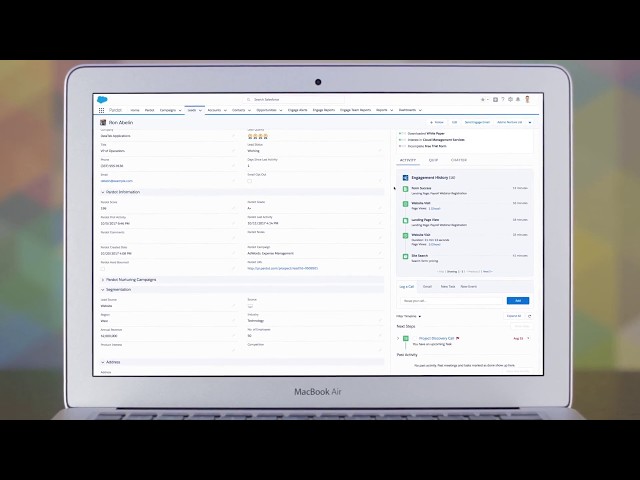Select the New Event tab
This screenshot has height=480, width=640.
(469, 287)
